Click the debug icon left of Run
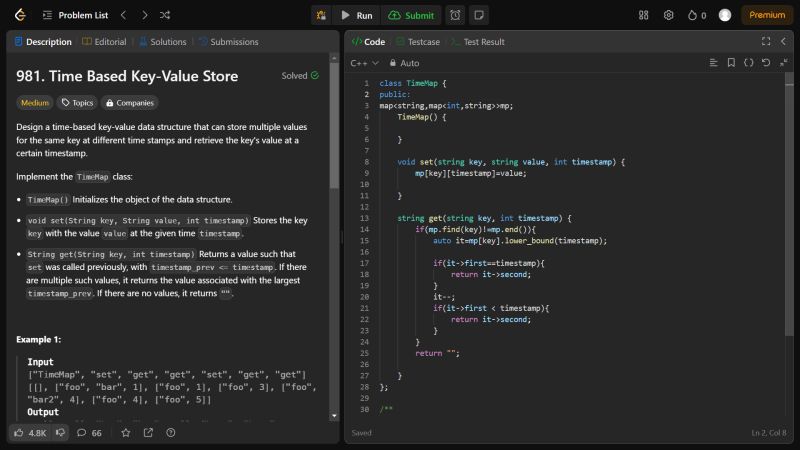Screen dimensions: 800x450 (322, 15)
